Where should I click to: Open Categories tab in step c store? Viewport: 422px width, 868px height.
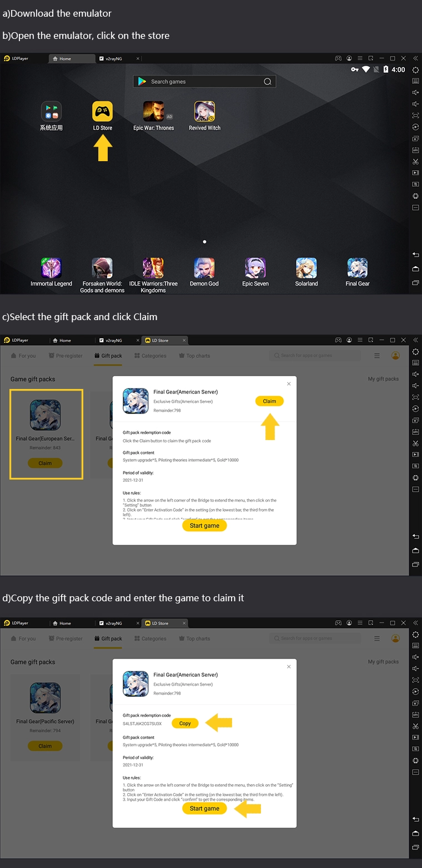tap(150, 356)
